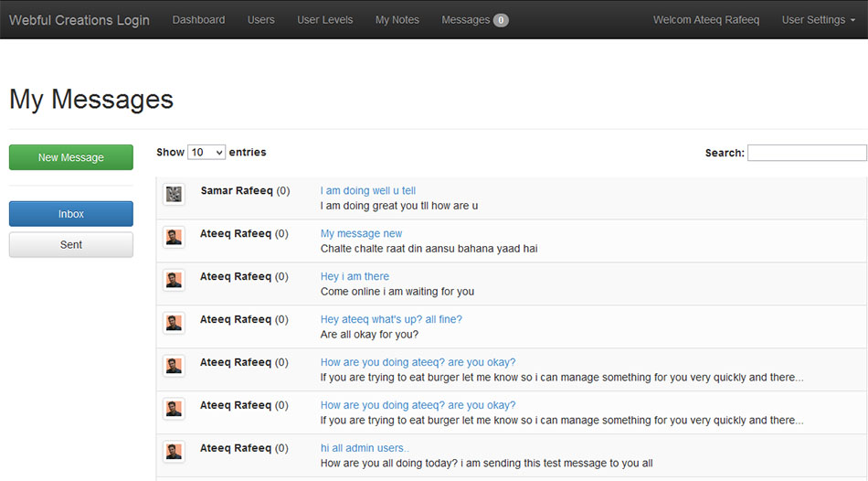Click the Messages unread count badge
This screenshot has height=481, width=868.
pyautogui.click(x=501, y=20)
